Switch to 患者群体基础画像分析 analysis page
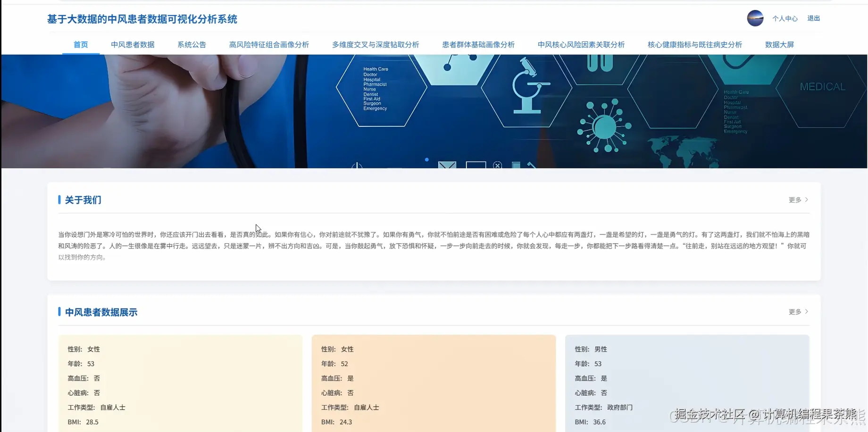 click(x=478, y=44)
